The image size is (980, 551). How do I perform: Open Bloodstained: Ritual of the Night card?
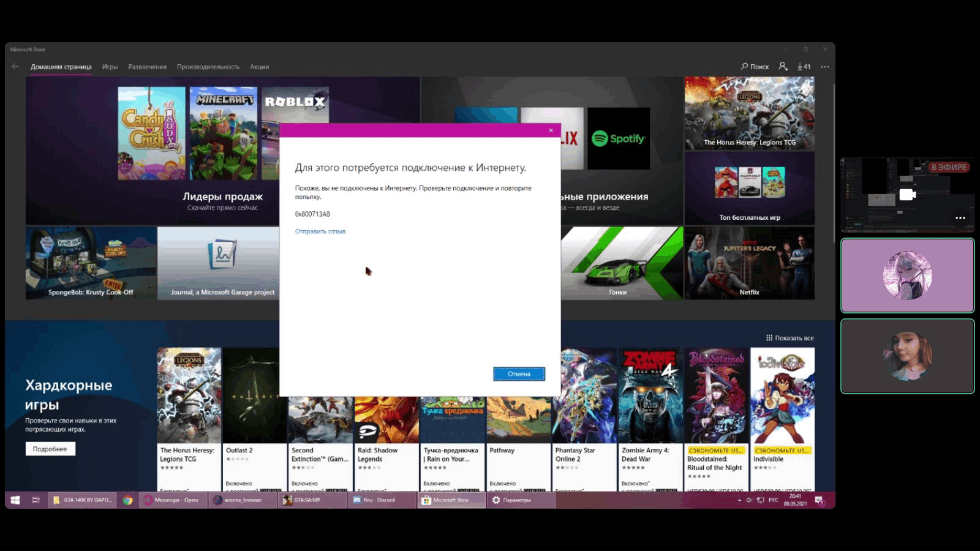[716, 419]
